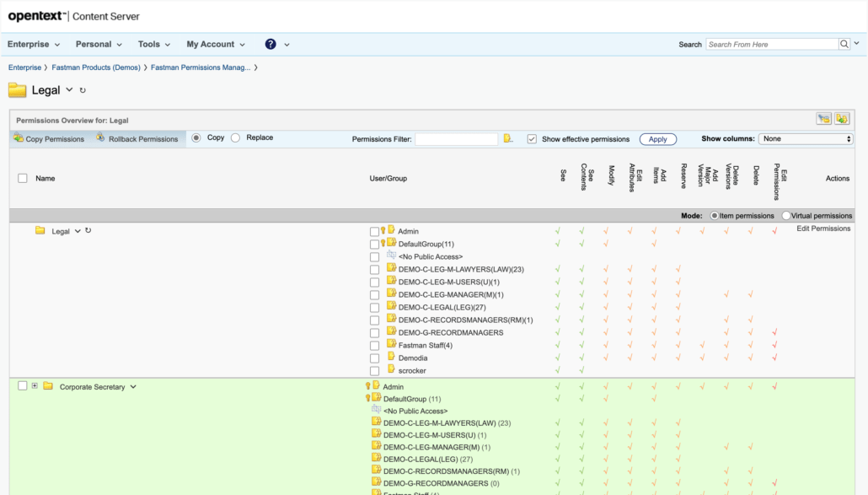Click the Permissions Filter input field

click(456, 139)
